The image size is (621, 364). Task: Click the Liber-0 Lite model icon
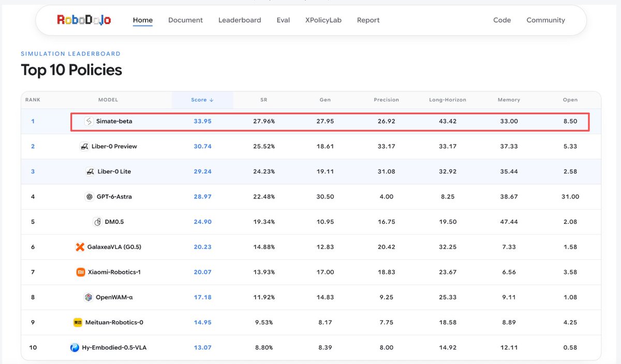click(90, 172)
